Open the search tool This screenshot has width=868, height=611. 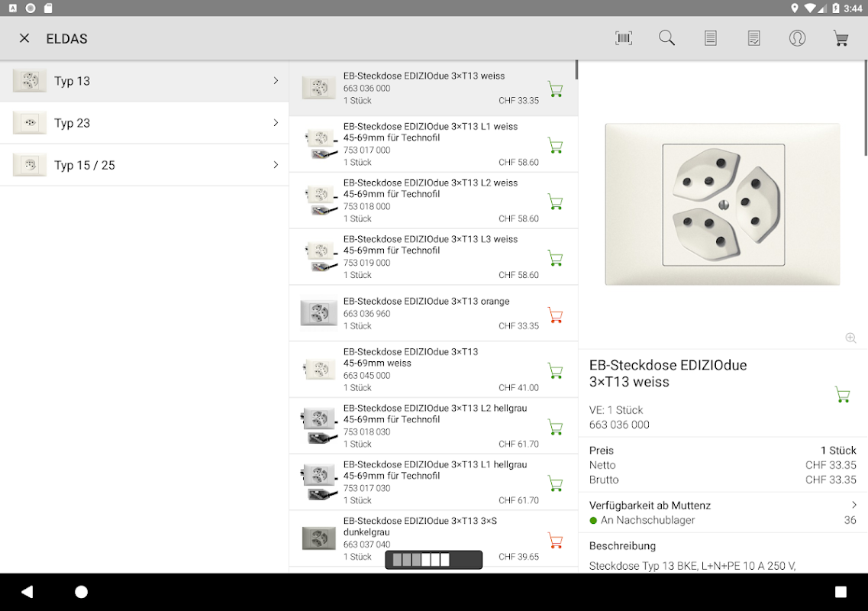pyautogui.click(x=666, y=38)
